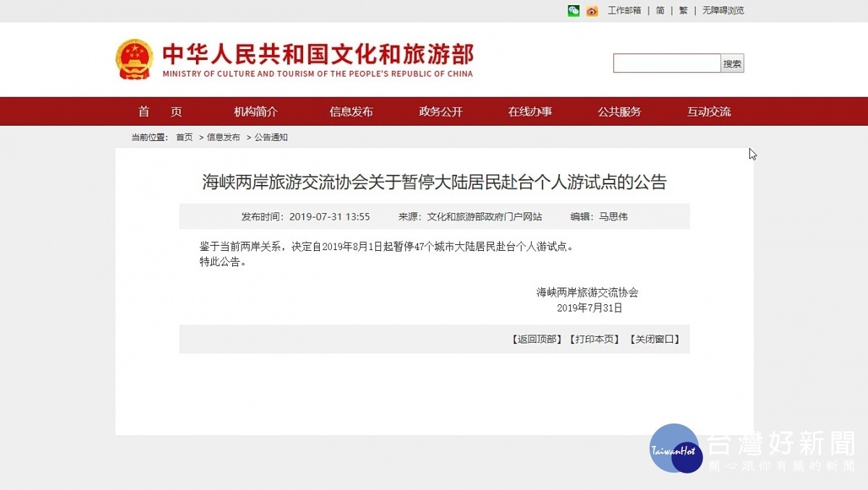Select the 互动交流 menu item
This screenshot has width=868, height=490.
(x=709, y=112)
